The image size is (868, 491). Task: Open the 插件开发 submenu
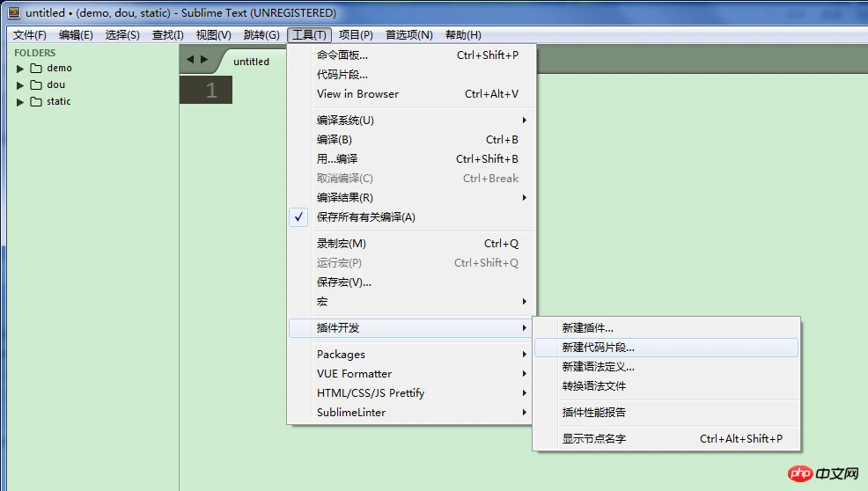pyautogui.click(x=412, y=327)
